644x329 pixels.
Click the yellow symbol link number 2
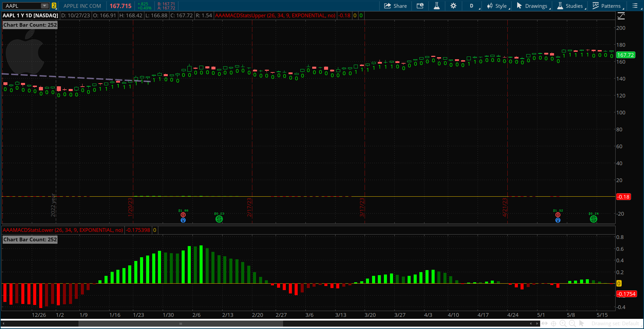(54, 6)
